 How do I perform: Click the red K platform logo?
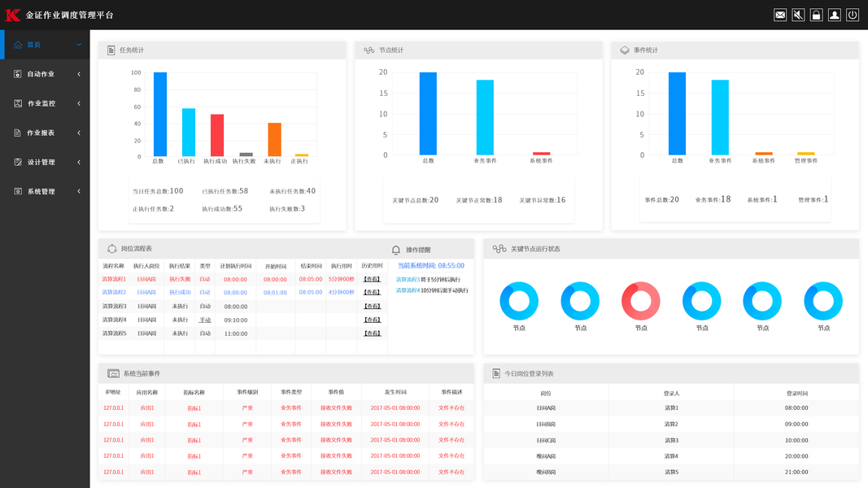pyautogui.click(x=13, y=15)
